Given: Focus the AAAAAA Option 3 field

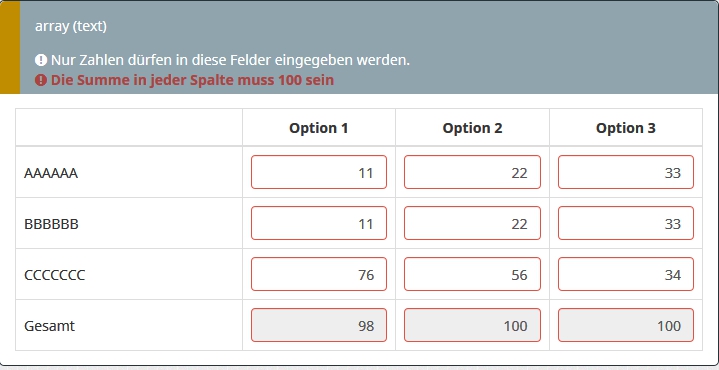Looking at the screenshot, I should click(x=625, y=172).
